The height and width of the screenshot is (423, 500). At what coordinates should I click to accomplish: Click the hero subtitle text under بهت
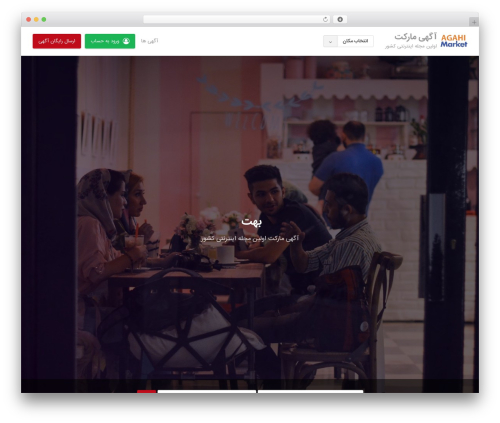click(250, 238)
